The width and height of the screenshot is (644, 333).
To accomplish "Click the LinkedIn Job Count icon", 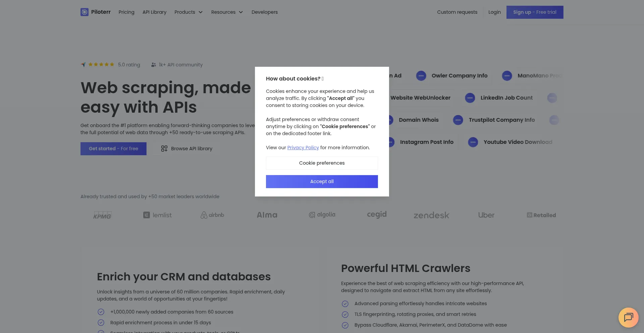I will 470,98.
